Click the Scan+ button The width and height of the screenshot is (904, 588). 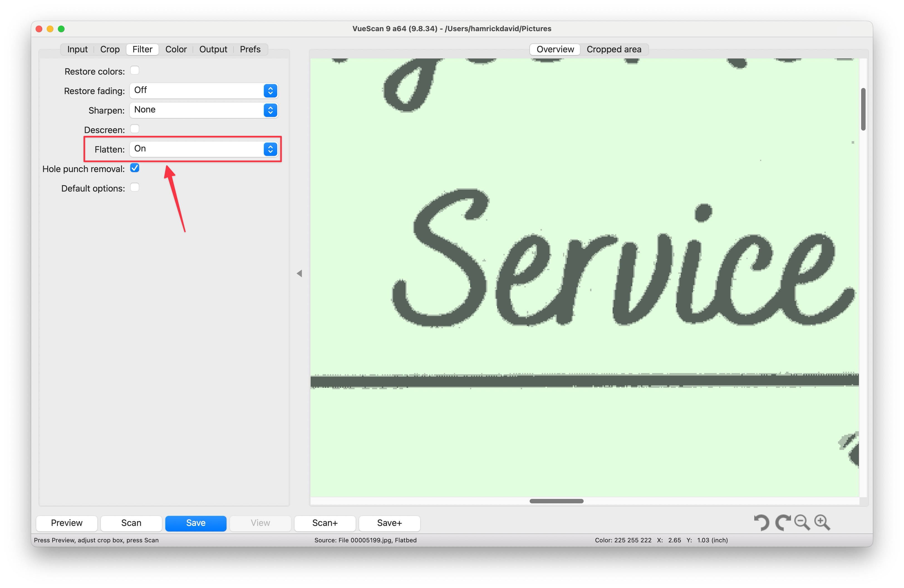(325, 523)
